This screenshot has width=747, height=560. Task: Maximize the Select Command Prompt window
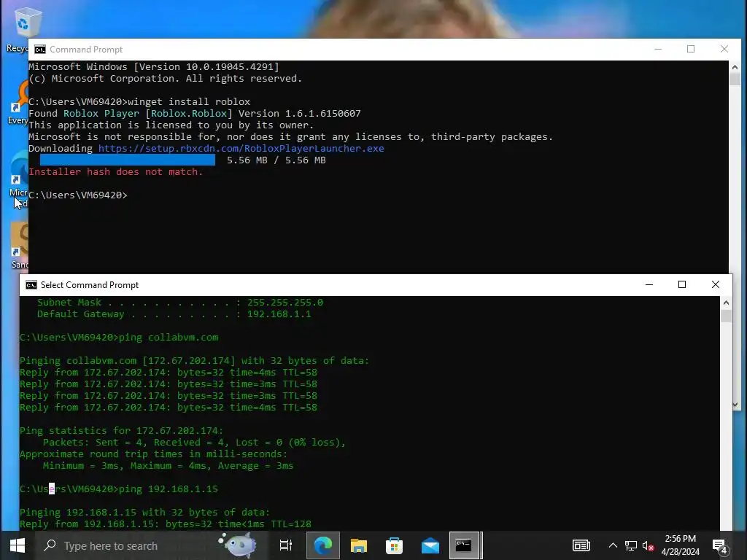click(x=682, y=285)
